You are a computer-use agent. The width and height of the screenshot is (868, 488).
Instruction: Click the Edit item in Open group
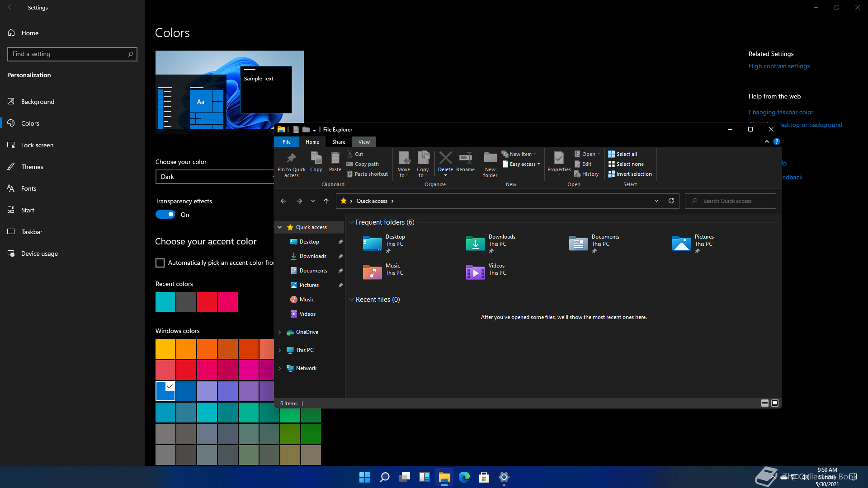tap(583, 164)
